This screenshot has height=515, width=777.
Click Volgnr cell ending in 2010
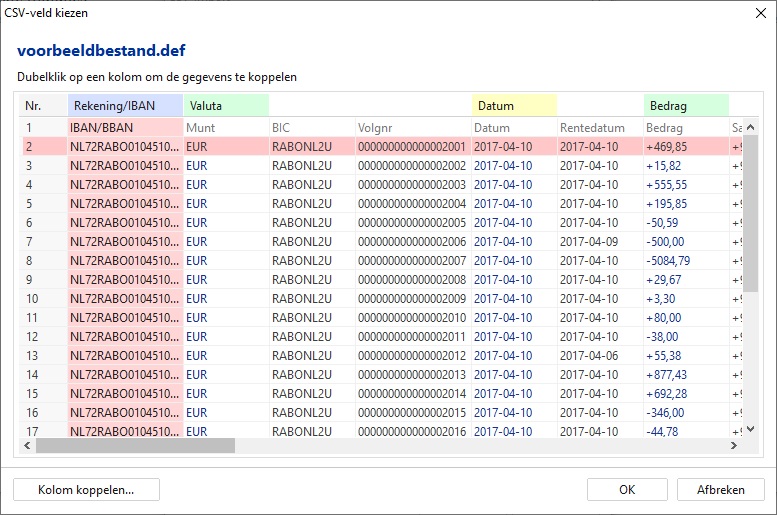(x=411, y=318)
